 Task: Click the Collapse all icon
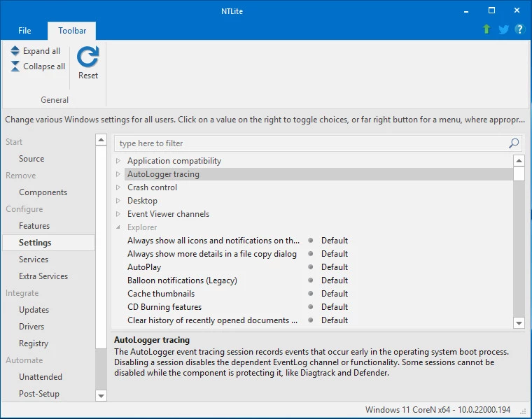click(15, 66)
